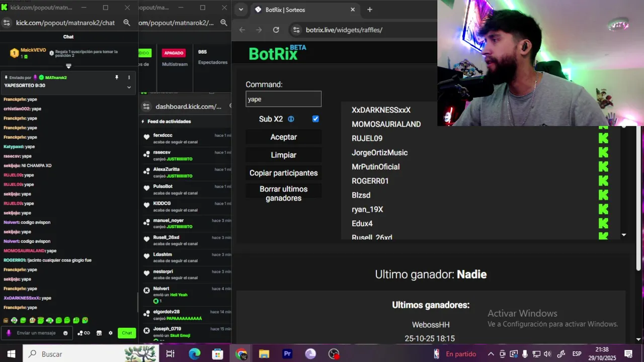Click the BotRix BETA logo

[277, 53]
